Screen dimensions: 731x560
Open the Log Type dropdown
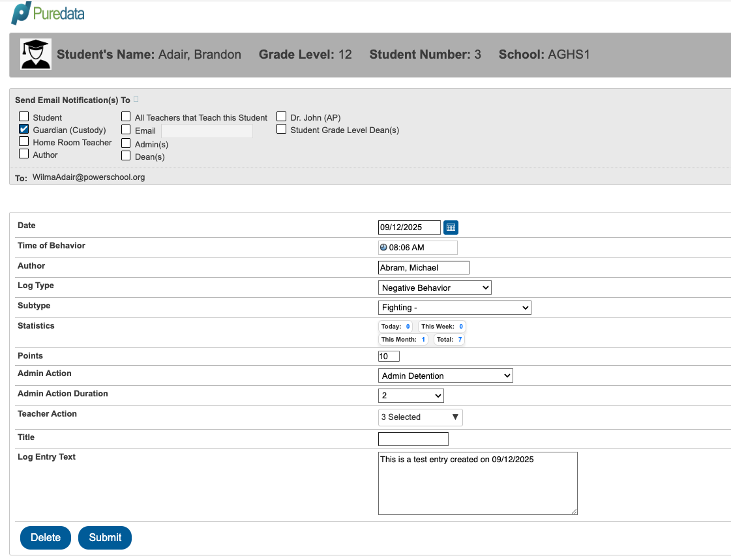click(x=434, y=287)
